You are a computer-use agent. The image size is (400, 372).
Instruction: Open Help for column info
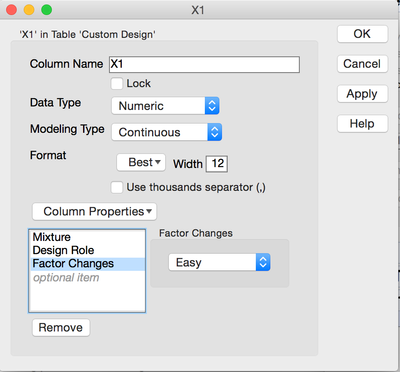click(362, 124)
